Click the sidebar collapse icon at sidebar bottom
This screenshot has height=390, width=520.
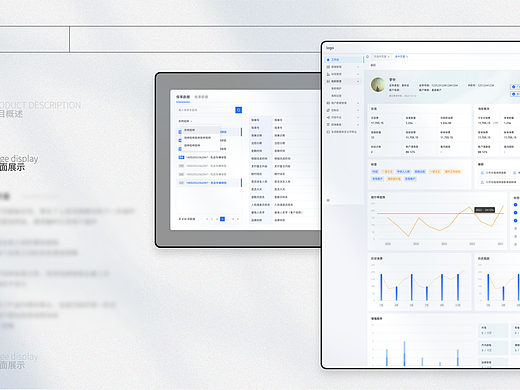coord(328,200)
